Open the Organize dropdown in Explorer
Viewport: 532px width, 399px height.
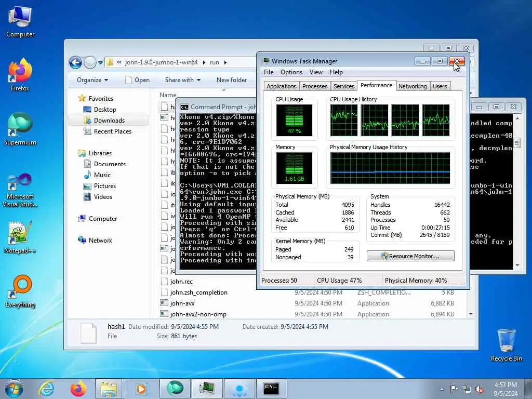pos(92,80)
